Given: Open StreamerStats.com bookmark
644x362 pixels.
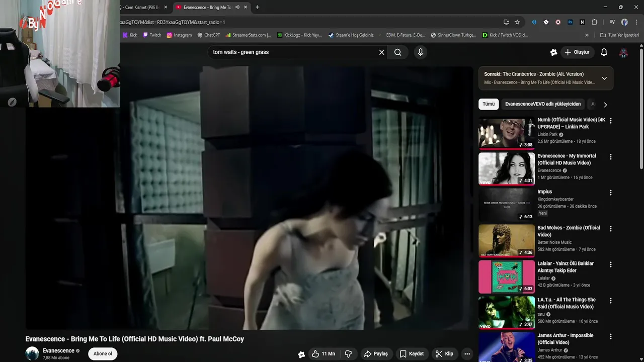Looking at the screenshot, I should tap(248, 35).
